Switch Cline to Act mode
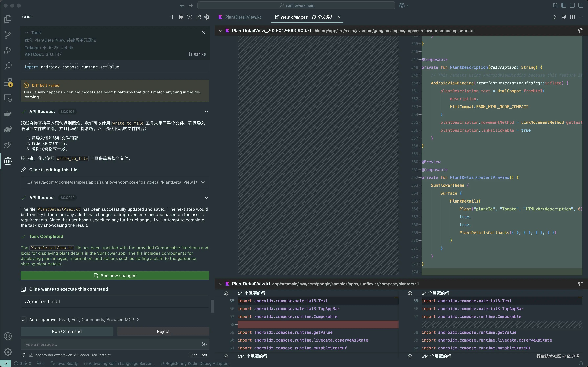The width and height of the screenshot is (588, 367). click(204, 355)
